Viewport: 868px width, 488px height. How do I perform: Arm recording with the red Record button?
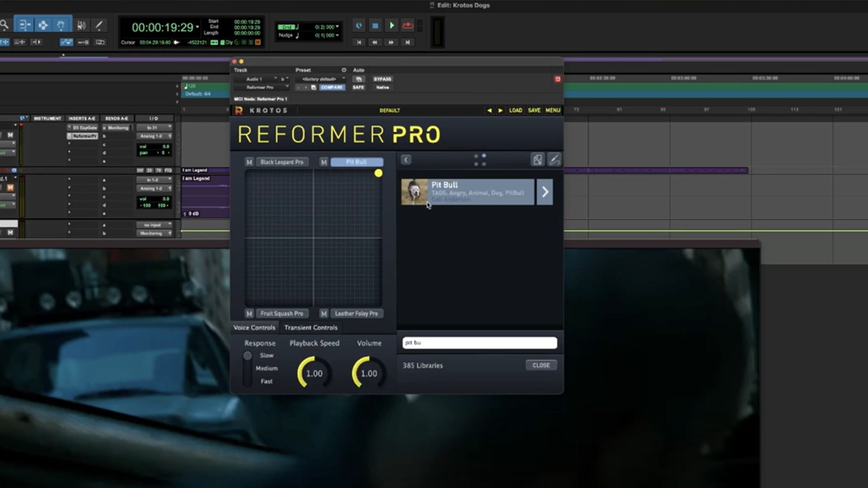pyautogui.click(x=408, y=26)
